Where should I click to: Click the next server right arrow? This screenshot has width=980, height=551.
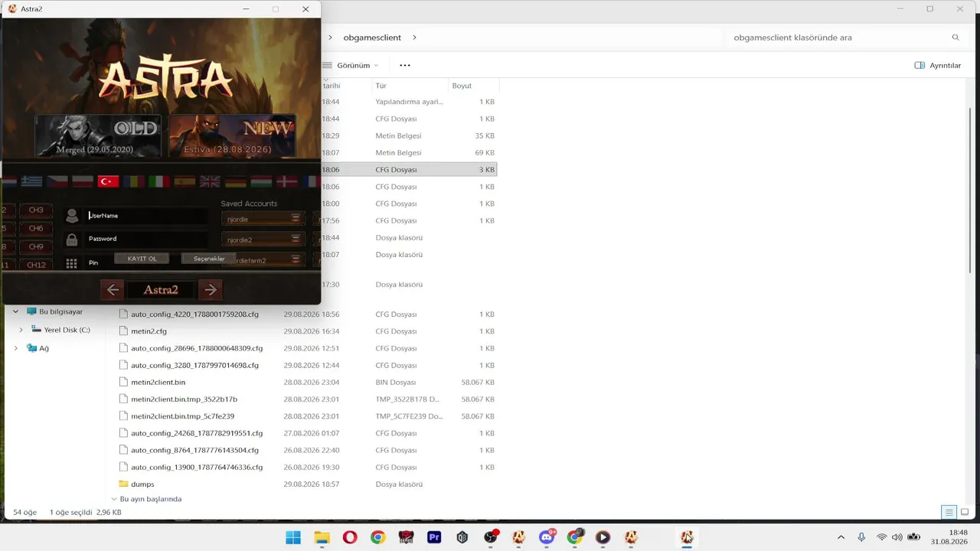211,289
